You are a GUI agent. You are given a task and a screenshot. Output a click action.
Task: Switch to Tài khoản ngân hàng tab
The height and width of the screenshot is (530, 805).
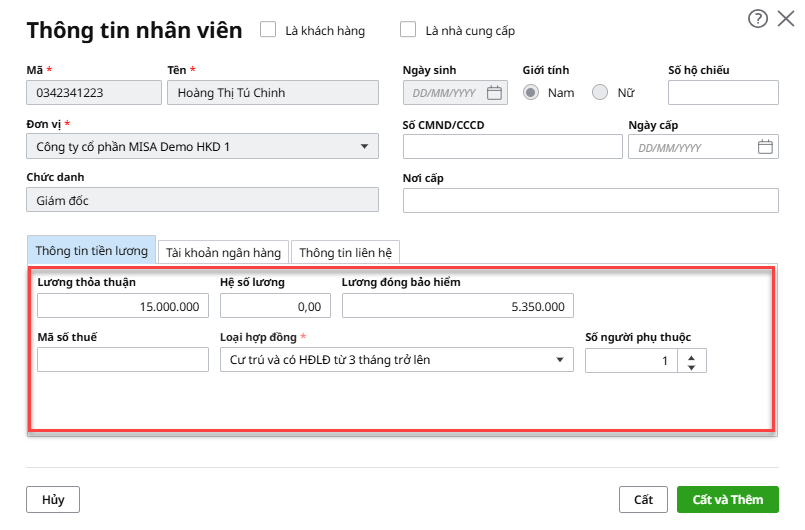[x=224, y=253]
